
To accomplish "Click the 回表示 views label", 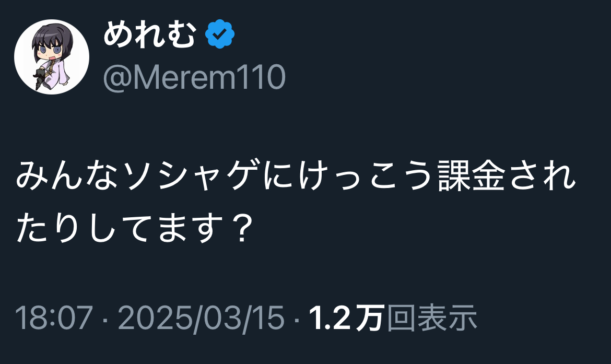I will [x=432, y=318].
